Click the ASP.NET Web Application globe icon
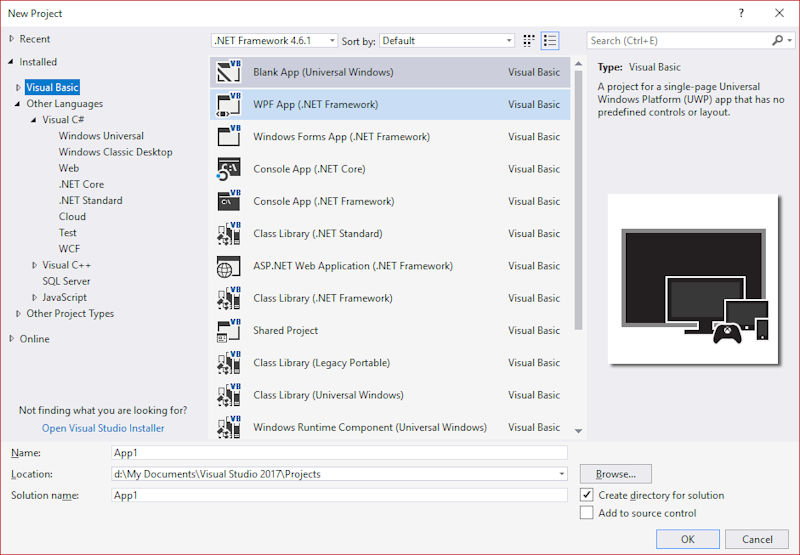The height and width of the screenshot is (555, 800). coord(229,266)
